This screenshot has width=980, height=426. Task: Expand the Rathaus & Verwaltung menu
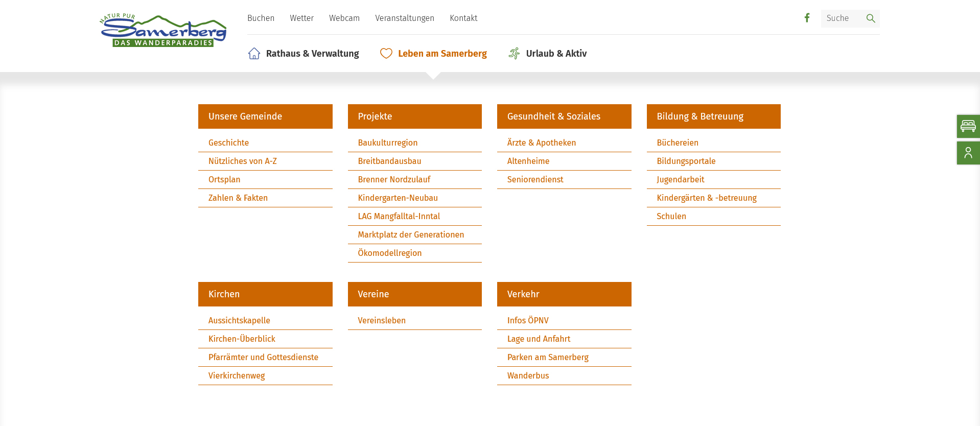(312, 54)
